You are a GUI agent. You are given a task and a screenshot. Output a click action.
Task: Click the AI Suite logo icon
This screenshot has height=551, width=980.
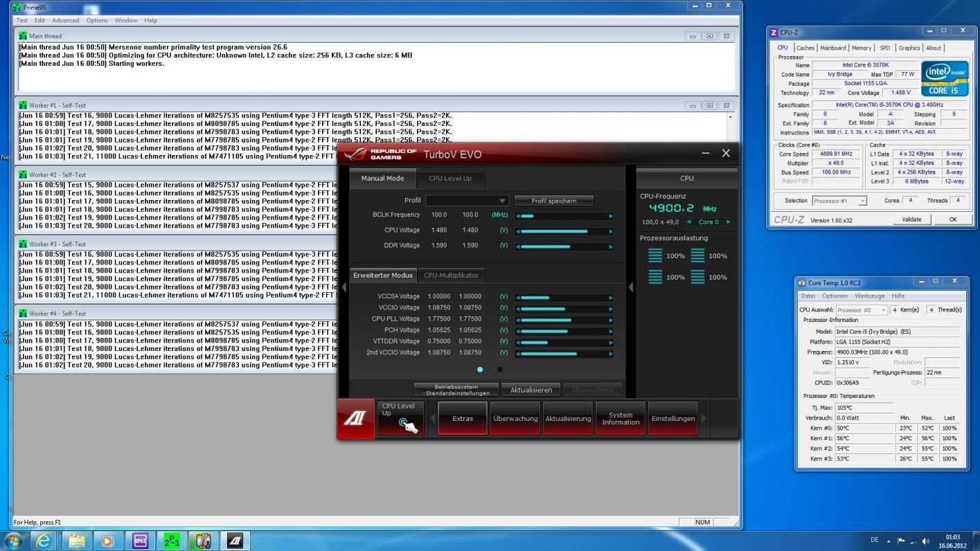pyautogui.click(x=356, y=418)
